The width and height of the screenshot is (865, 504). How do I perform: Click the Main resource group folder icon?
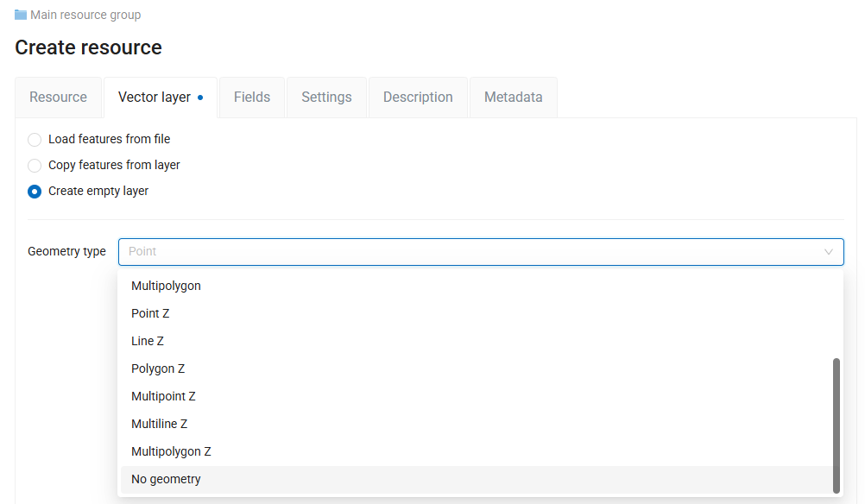click(x=21, y=15)
